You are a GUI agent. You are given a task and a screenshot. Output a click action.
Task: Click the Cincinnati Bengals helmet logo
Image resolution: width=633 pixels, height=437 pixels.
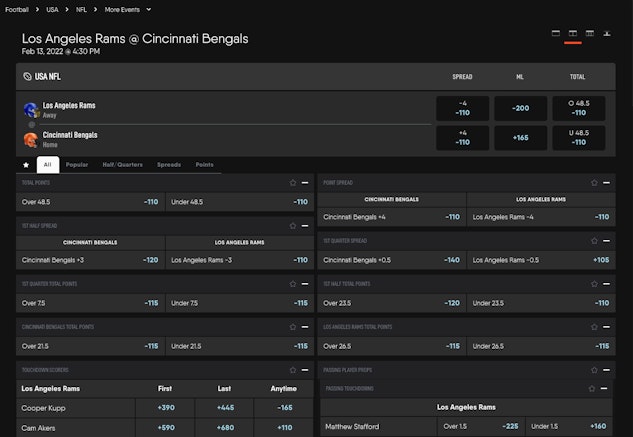[x=31, y=140]
